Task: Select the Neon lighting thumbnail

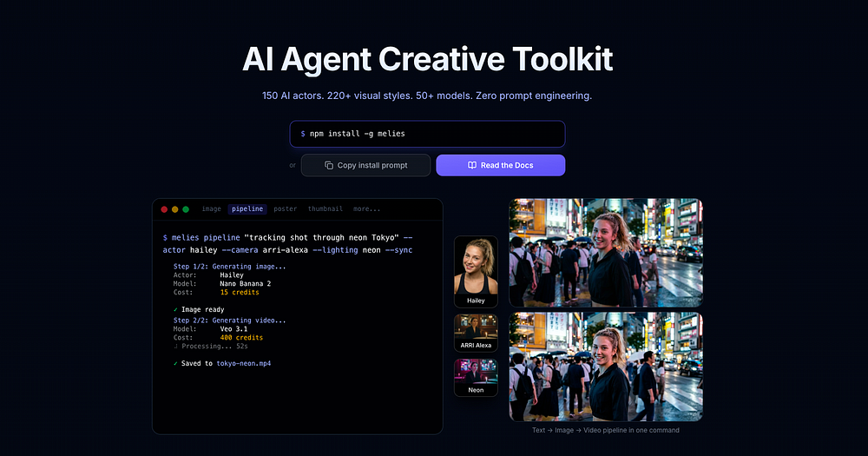Action: pyautogui.click(x=476, y=378)
